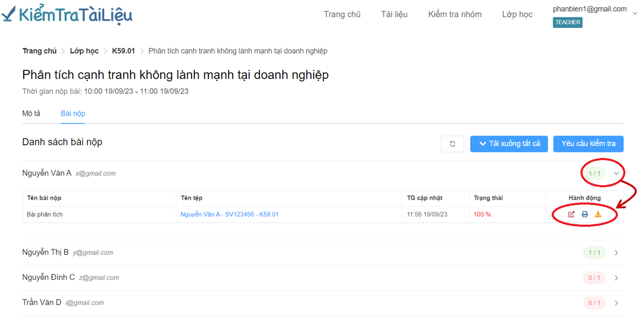Viewport: 644px width, 317px height.
Task: Click the Thời gian nộp bài line
Action: 105,91
